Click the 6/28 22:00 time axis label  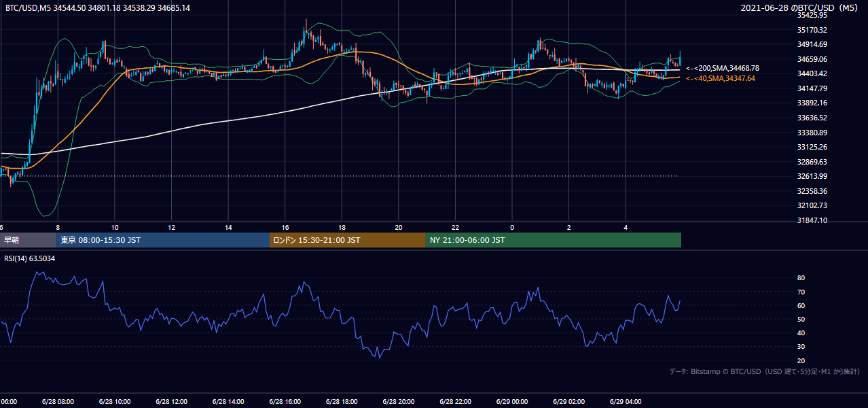pos(454,401)
